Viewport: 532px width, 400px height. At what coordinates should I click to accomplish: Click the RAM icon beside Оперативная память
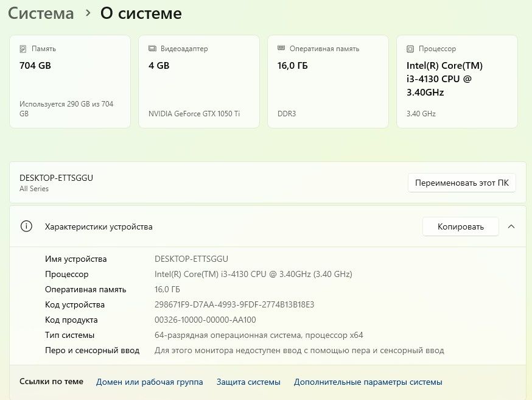point(281,48)
